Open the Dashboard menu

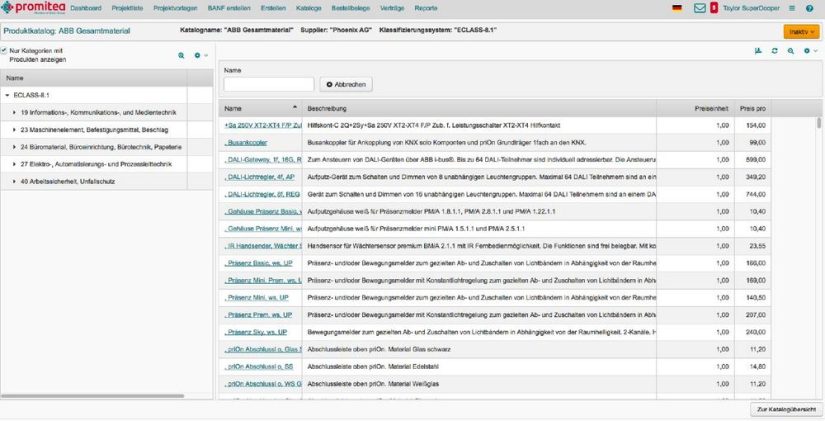[x=85, y=8]
